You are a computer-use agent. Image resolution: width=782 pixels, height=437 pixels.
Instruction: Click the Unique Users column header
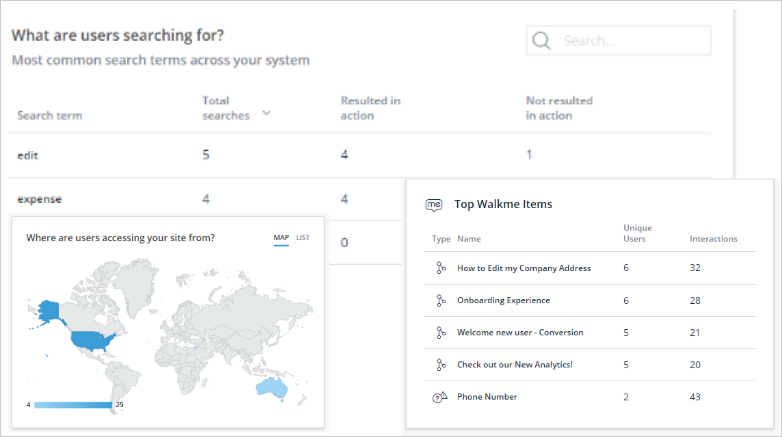pyautogui.click(x=637, y=233)
